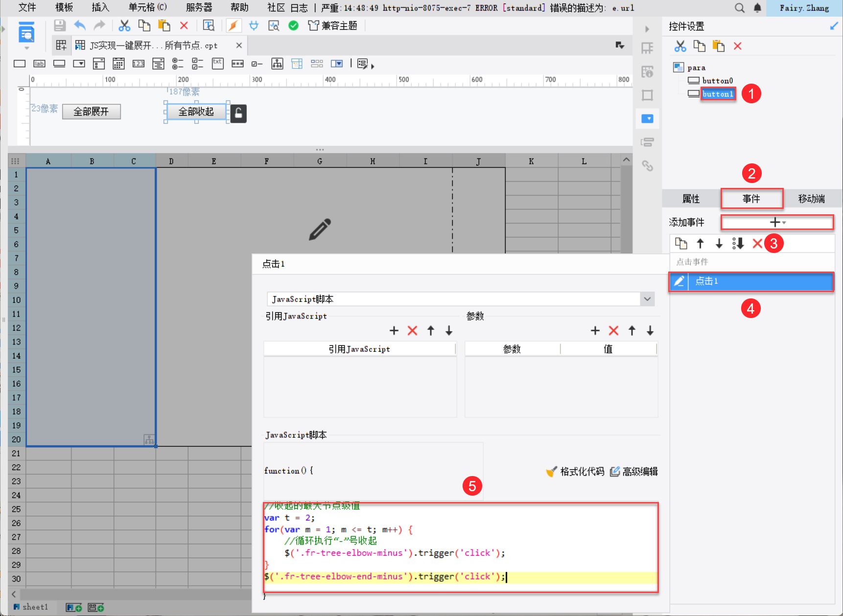Select the button1 tree node
This screenshot has width=843, height=616.
718,94
